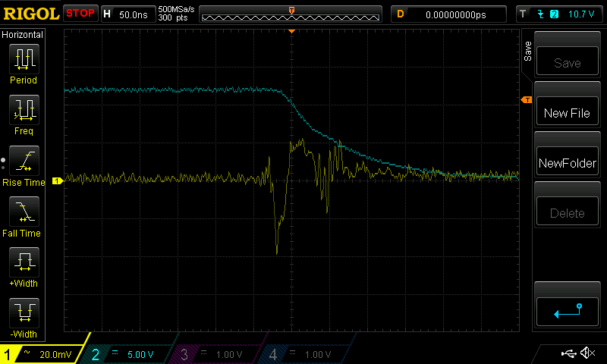The width and height of the screenshot is (607, 364).
Task: Select the +Width measurement icon
Action: coord(24,262)
